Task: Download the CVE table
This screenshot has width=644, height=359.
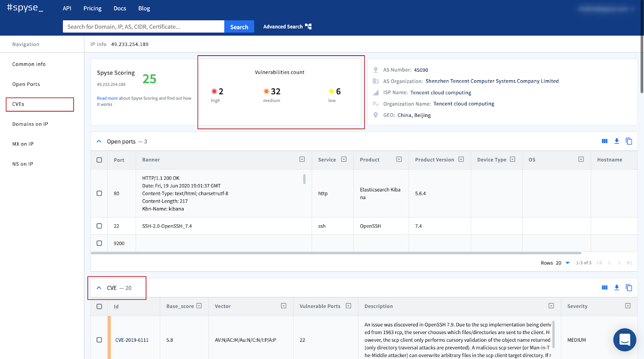Action: (x=617, y=288)
